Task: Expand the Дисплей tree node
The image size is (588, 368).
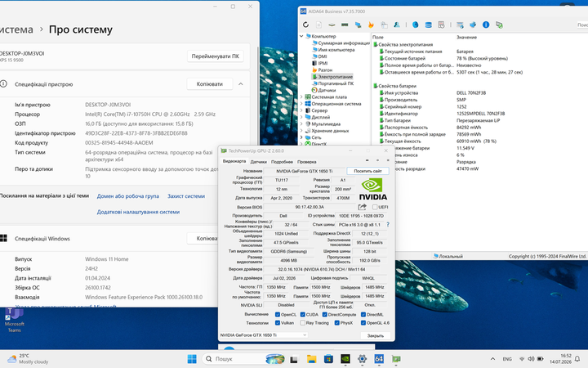Action: [x=301, y=117]
